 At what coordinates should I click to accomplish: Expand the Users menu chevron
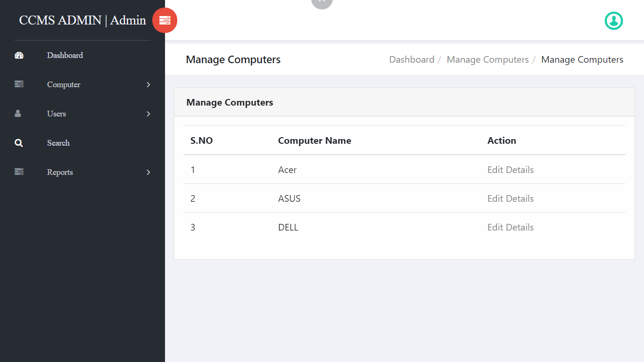(148, 114)
